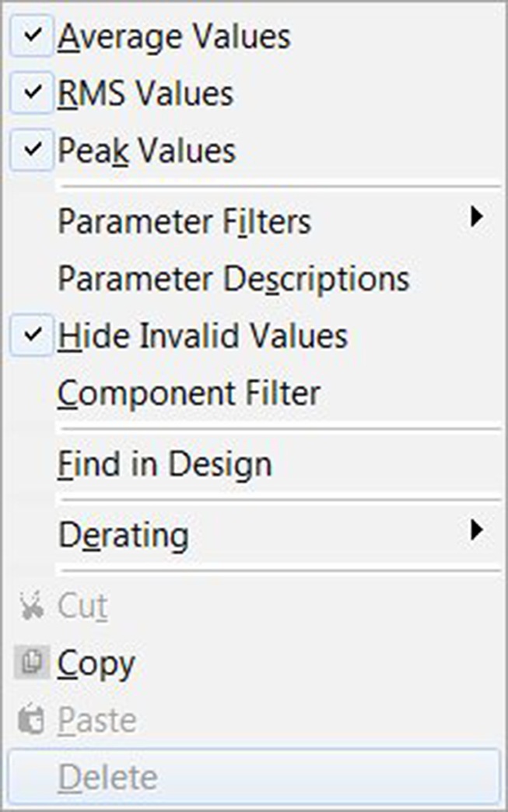Open Parameter Descriptions
Viewport: 508px width, 812px height.
(x=233, y=279)
